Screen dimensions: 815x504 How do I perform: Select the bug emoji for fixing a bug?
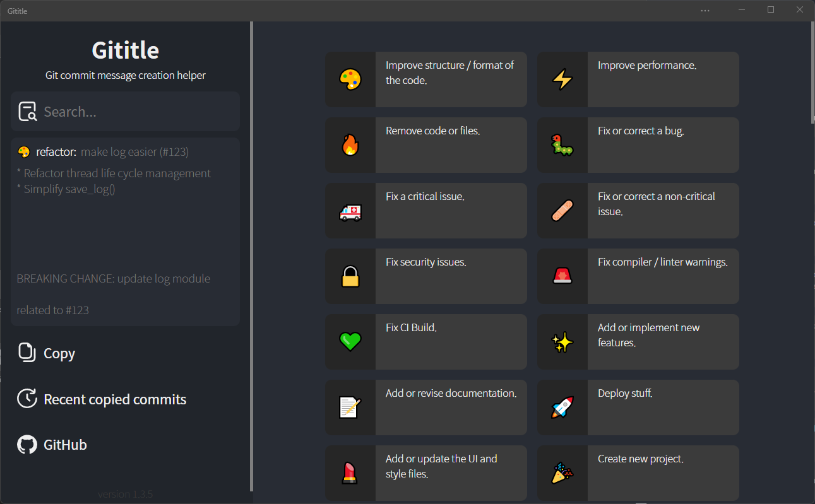point(562,145)
